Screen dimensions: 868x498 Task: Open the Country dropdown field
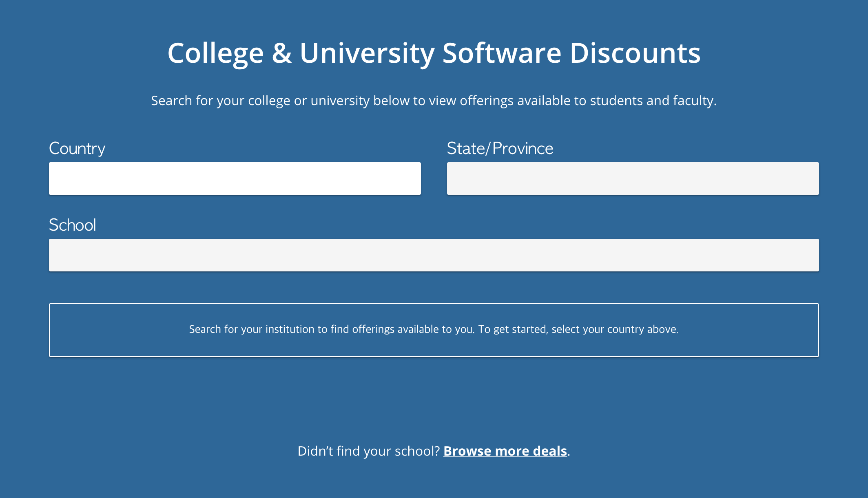click(235, 178)
